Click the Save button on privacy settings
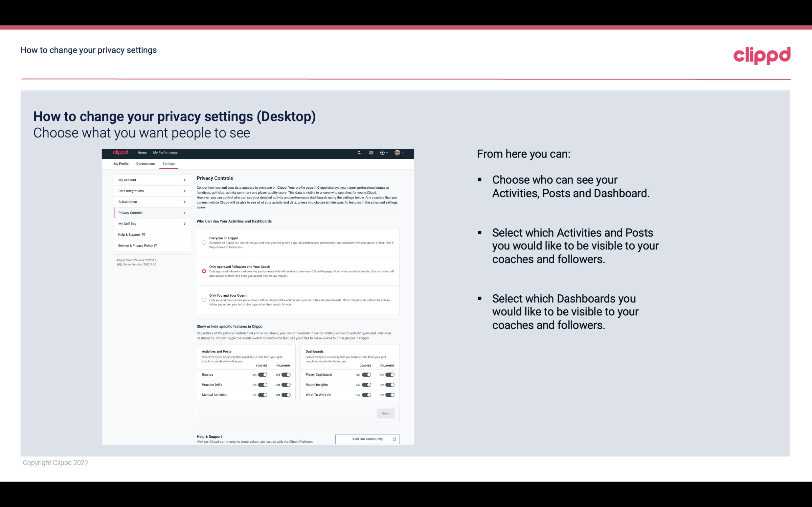The image size is (812, 507). click(385, 413)
